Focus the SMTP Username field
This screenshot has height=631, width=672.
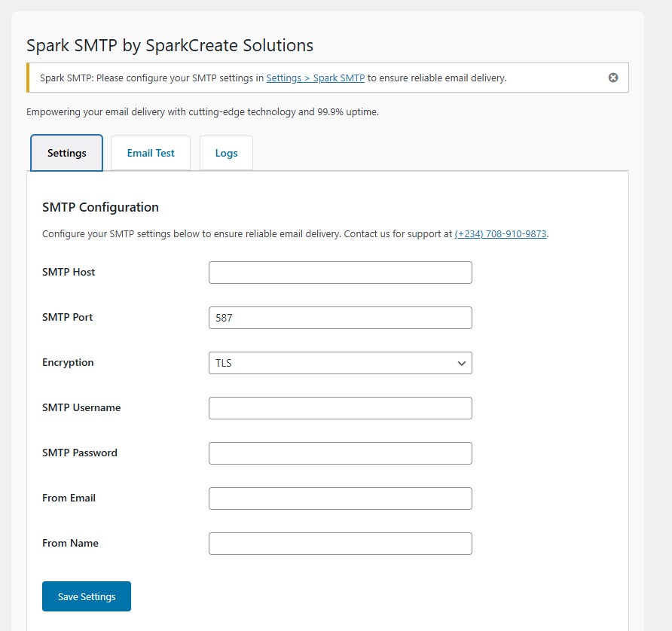(x=340, y=407)
